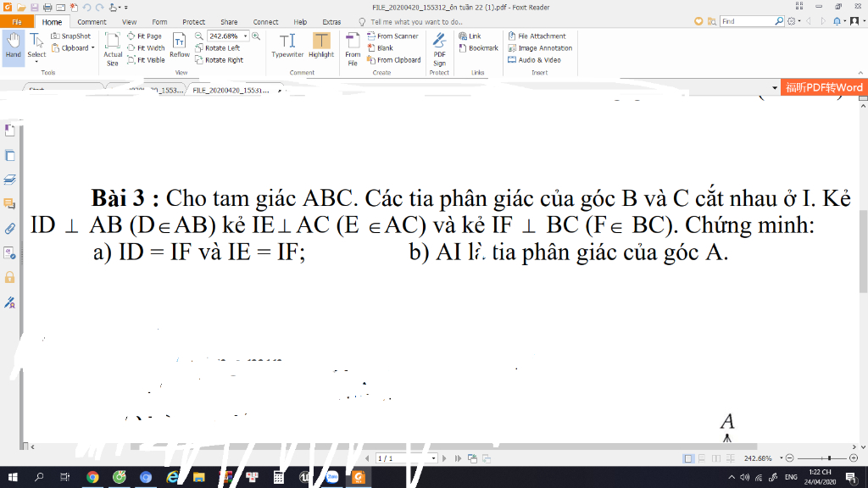Open the Security lock panel
Screen dimensions: 868x488
tap(9, 277)
